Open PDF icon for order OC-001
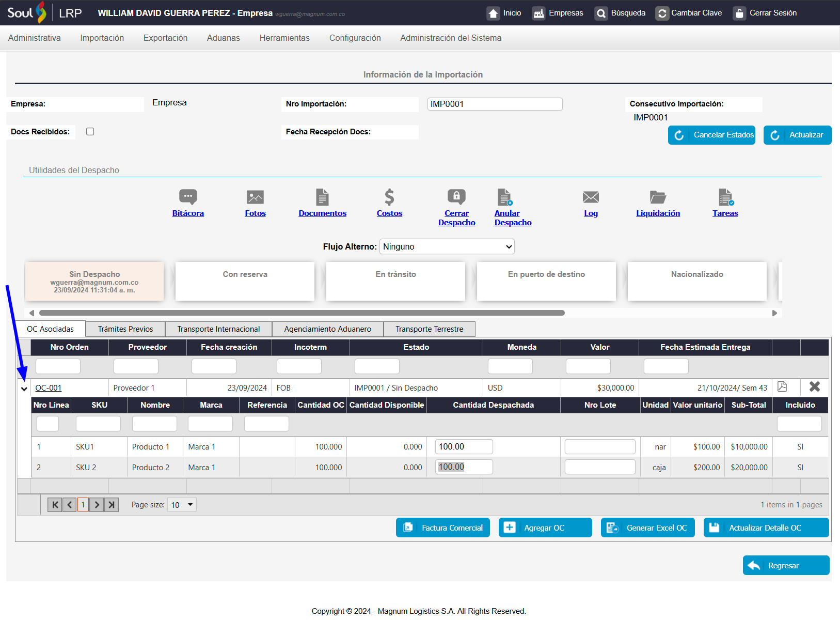Screen dimensions: 840x620 (x=782, y=386)
